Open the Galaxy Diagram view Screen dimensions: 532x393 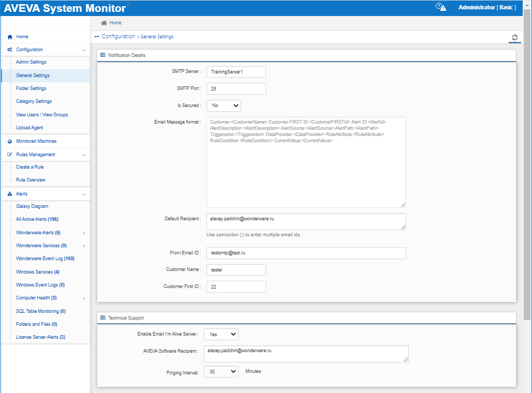click(32, 206)
